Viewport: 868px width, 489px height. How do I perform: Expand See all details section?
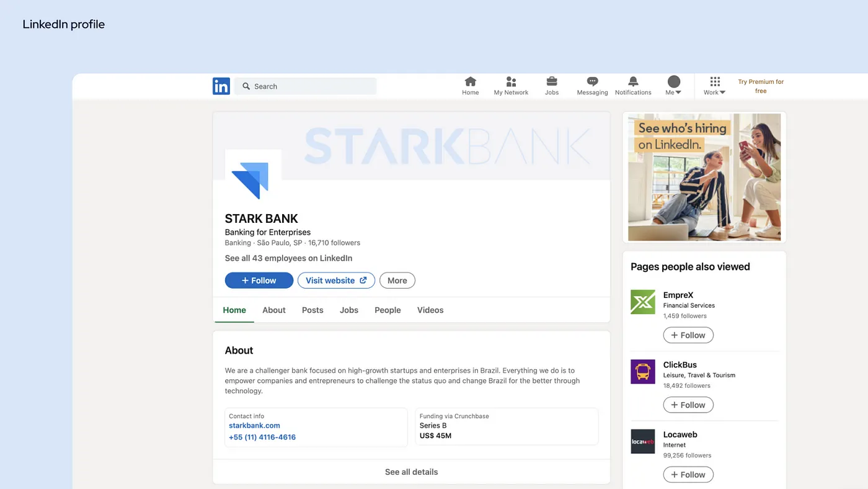pos(411,472)
